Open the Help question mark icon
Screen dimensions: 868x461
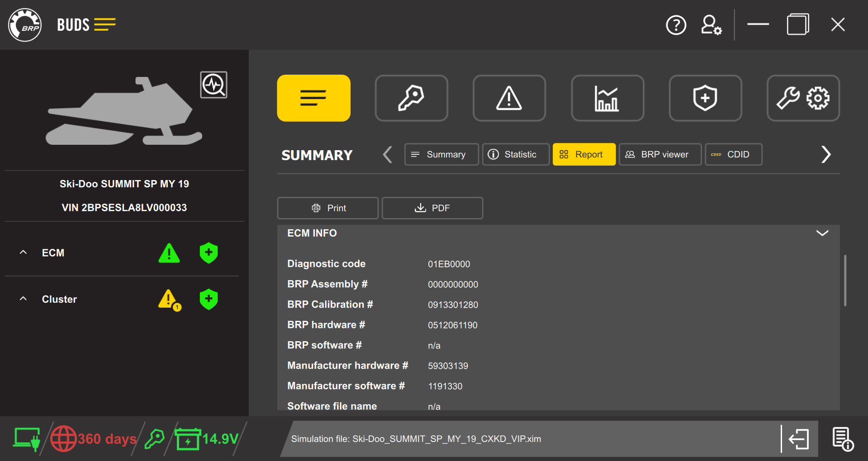[676, 25]
